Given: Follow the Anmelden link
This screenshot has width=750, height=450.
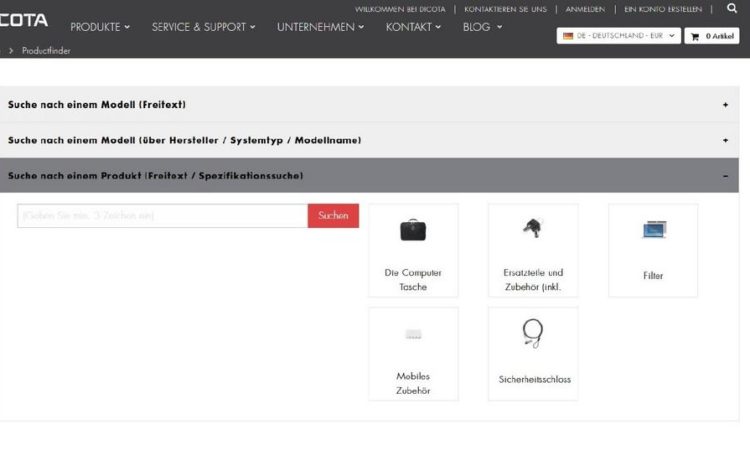Looking at the screenshot, I should 584,9.
